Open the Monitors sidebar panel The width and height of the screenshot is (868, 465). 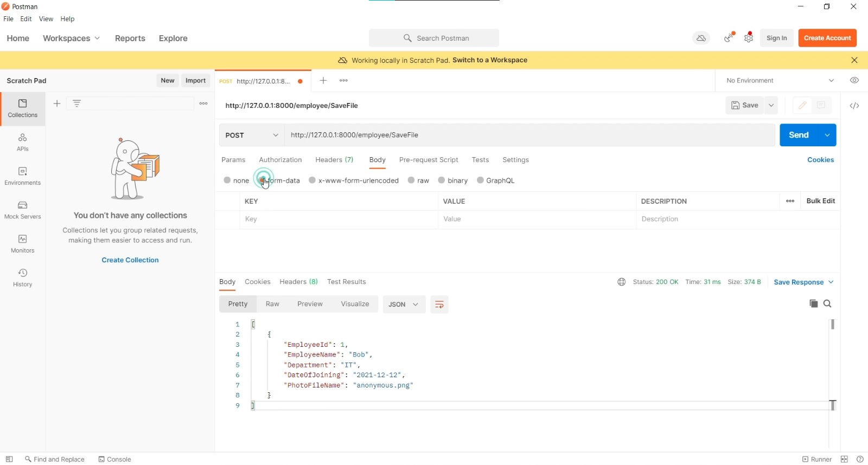(x=23, y=244)
